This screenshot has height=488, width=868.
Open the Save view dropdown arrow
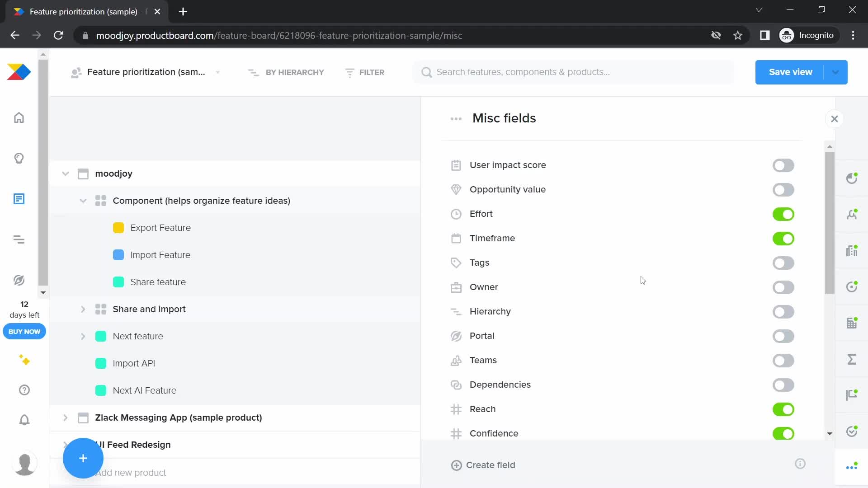coord(835,72)
